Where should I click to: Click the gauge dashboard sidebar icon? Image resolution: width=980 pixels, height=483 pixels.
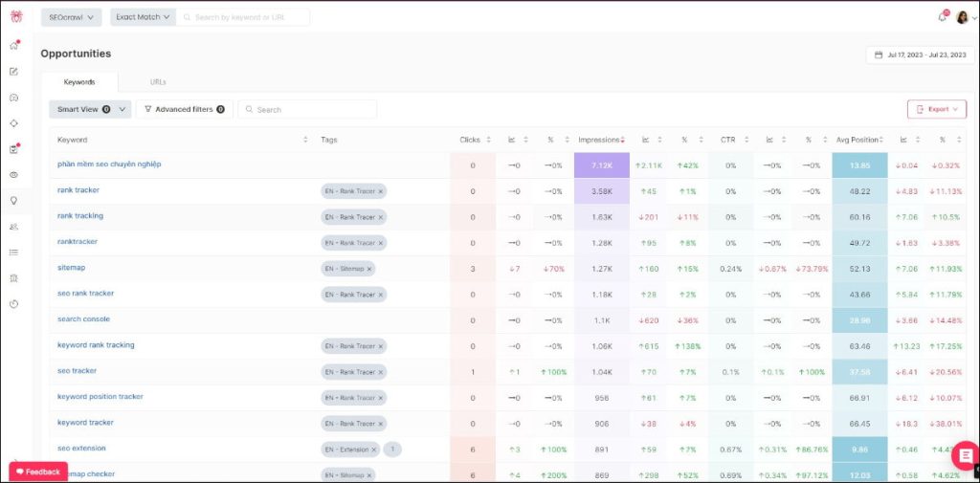point(13,98)
